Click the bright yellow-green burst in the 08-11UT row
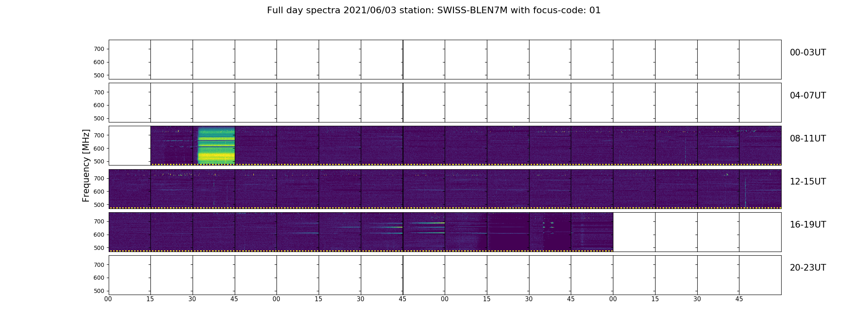The width and height of the screenshot is (868, 331). [x=216, y=145]
